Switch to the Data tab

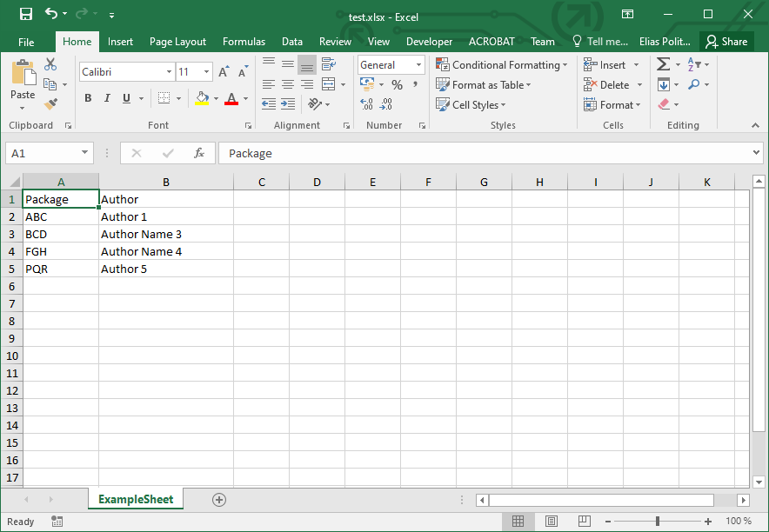291,42
